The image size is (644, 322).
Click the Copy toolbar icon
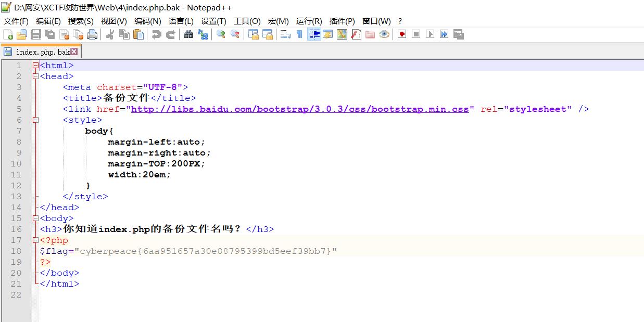(x=124, y=34)
